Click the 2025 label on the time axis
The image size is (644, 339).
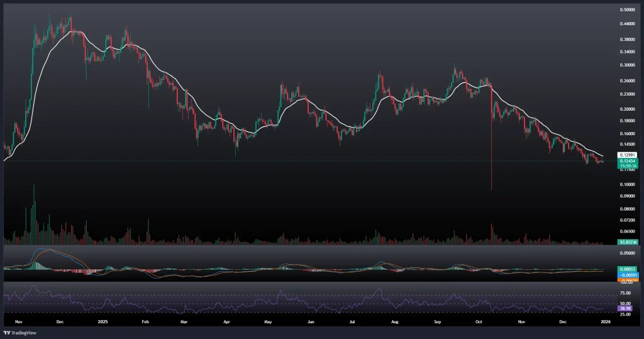104,321
